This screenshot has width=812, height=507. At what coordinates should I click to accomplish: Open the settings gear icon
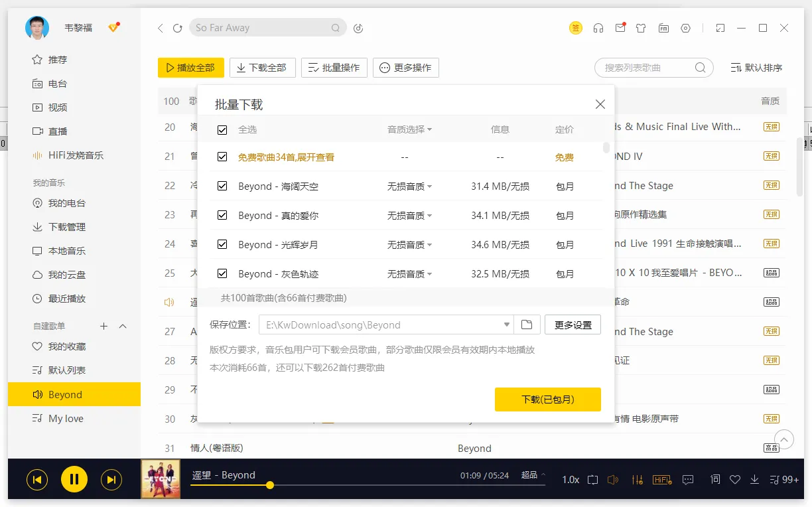[685, 28]
